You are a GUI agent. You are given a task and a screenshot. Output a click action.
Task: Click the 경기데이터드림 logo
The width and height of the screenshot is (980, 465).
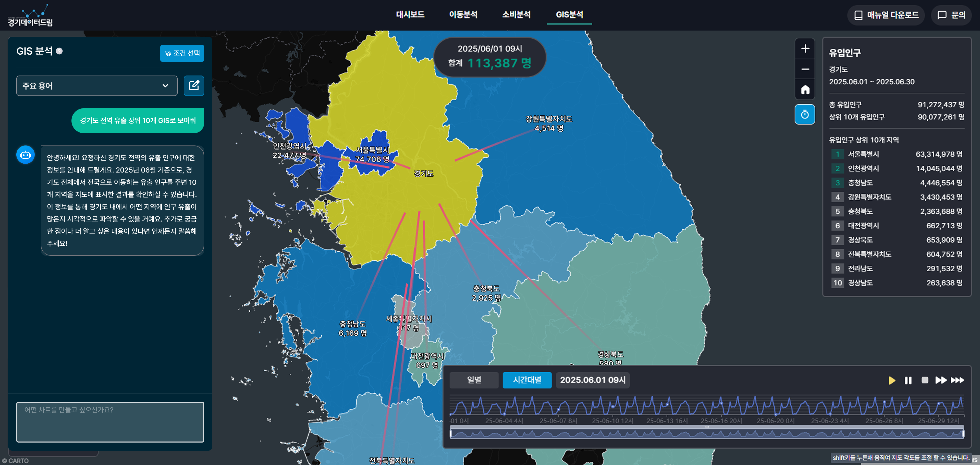pos(30,15)
